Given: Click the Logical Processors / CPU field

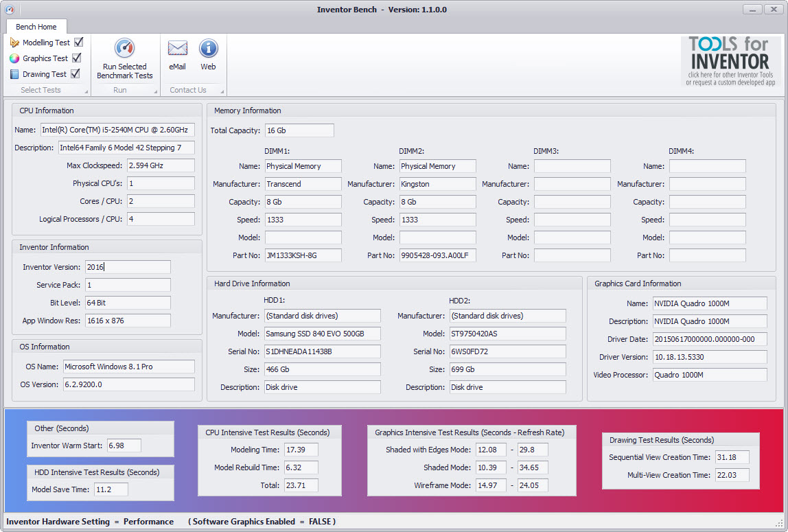Looking at the screenshot, I should coord(161,219).
